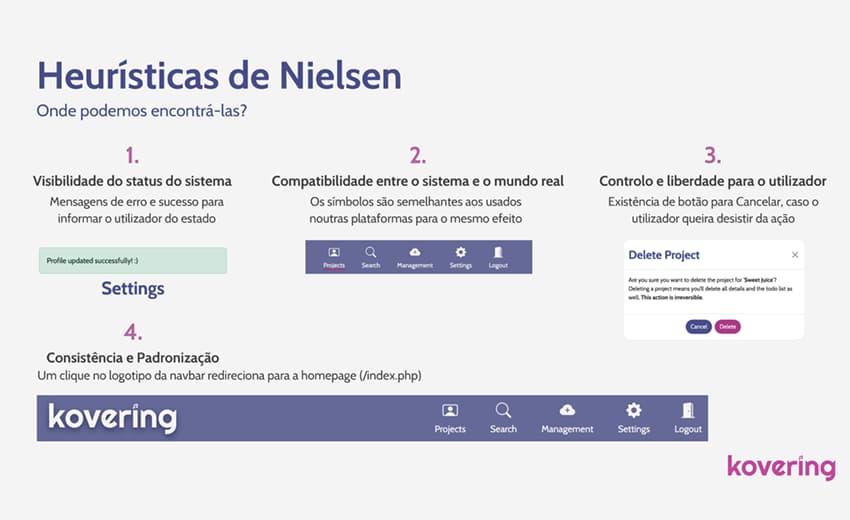850x520 pixels.
Task: Click the Logout door icon in the large kovering navbar
Action: (x=688, y=410)
